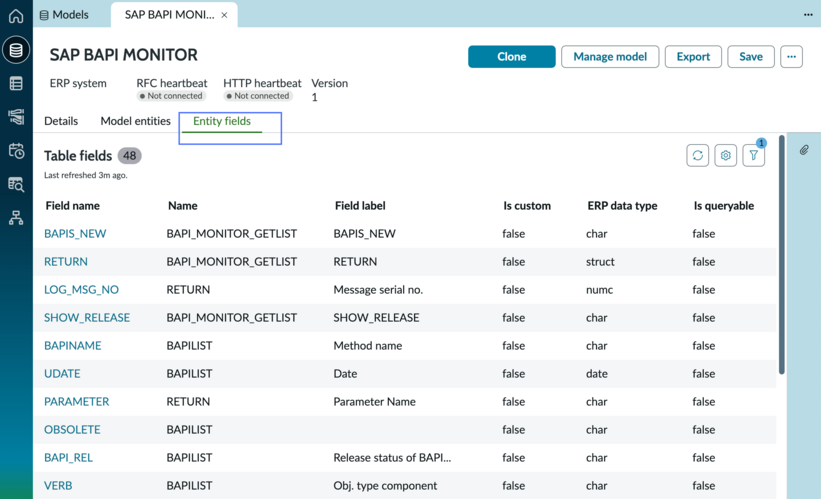The width and height of the screenshot is (821, 499).
Task: Click the HTTP heartbeat Not connected status
Action: pos(258,96)
